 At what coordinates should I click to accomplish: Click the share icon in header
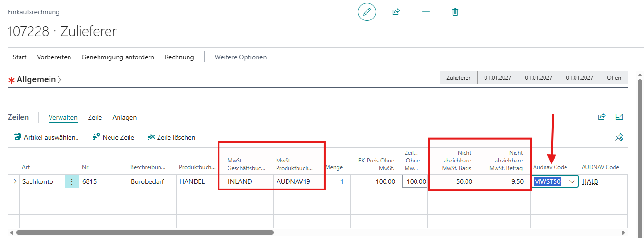click(396, 12)
